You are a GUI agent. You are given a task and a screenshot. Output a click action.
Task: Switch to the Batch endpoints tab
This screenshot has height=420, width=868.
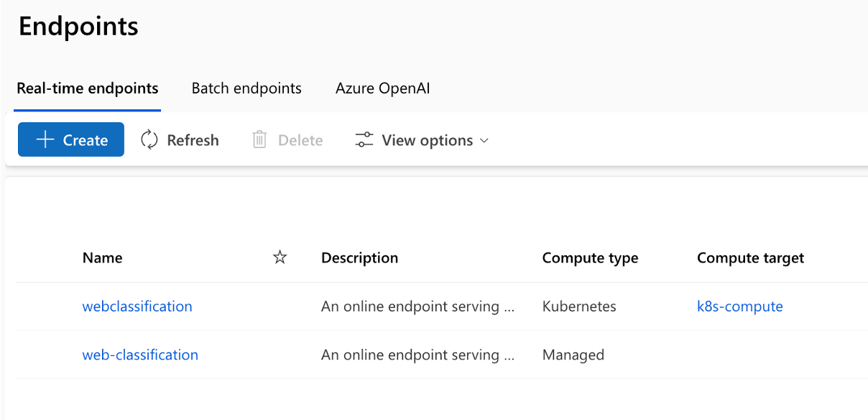(246, 88)
